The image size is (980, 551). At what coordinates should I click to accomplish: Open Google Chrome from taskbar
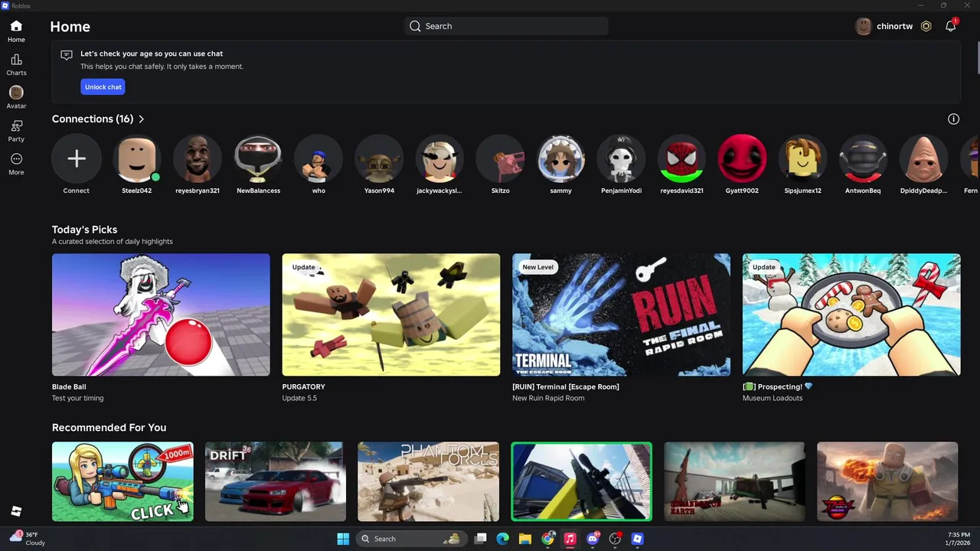(548, 539)
